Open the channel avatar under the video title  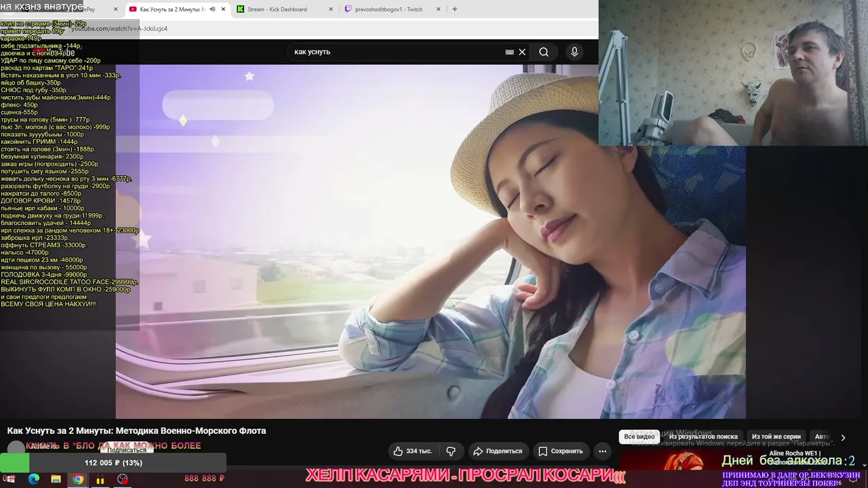pyautogui.click(x=16, y=449)
